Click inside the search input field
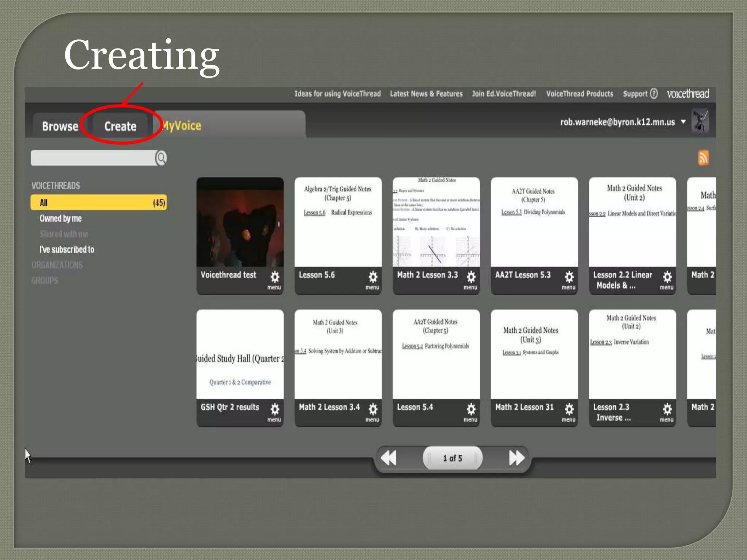This screenshot has height=560, width=747. (x=93, y=158)
